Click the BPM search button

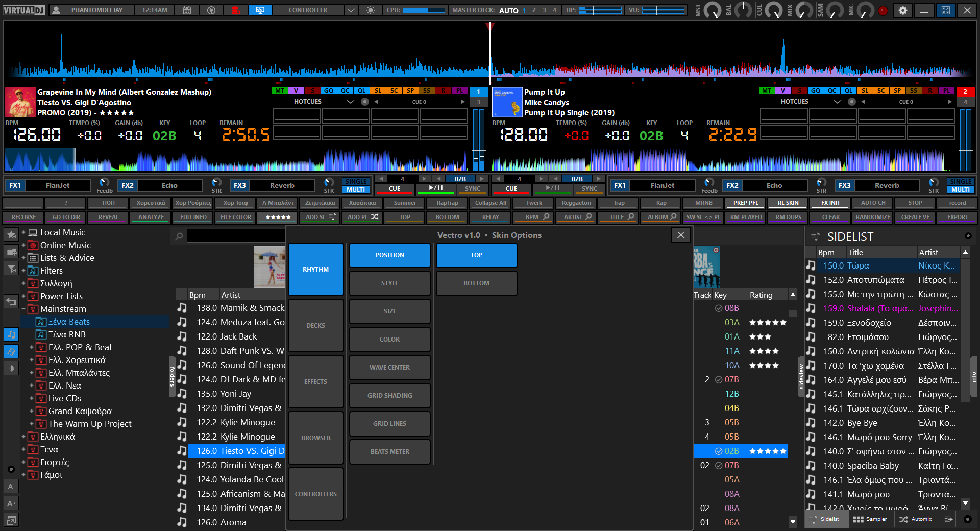click(x=533, y=217)
